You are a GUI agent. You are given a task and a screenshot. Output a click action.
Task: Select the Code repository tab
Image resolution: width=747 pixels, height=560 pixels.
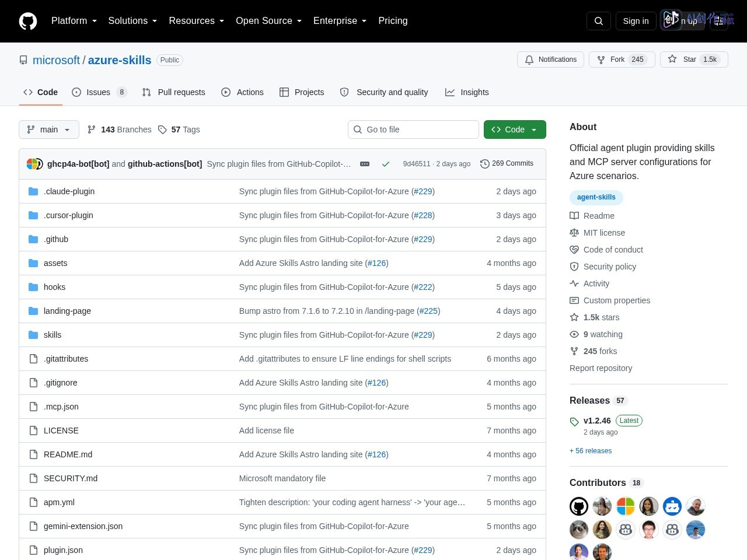tap(41, 92)
